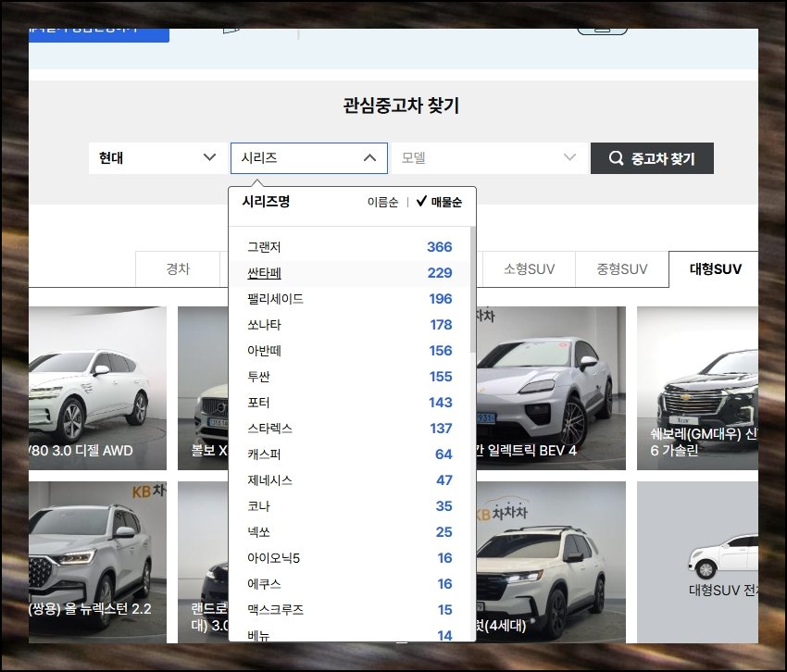
Task: Open the 랜드로버 car thumbnail
Action: tap(203, 562)
